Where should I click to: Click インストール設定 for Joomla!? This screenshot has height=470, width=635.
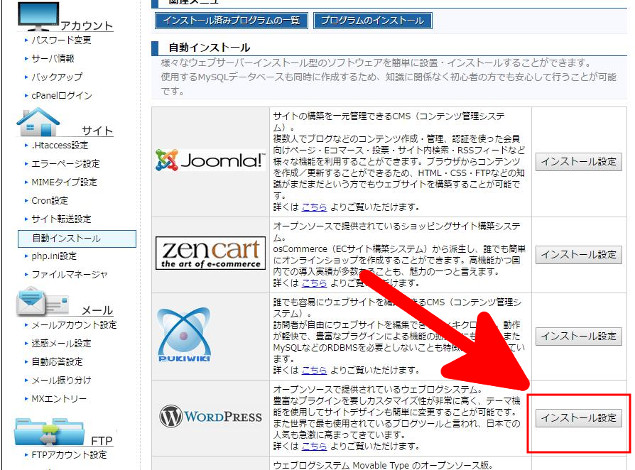pyautogui.click(x=578, y=162)
